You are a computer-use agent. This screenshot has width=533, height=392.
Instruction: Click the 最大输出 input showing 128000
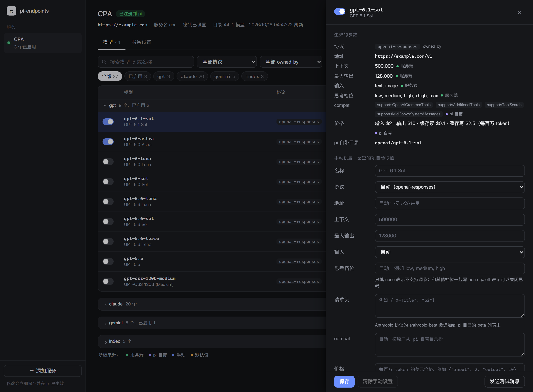point(450,236)
